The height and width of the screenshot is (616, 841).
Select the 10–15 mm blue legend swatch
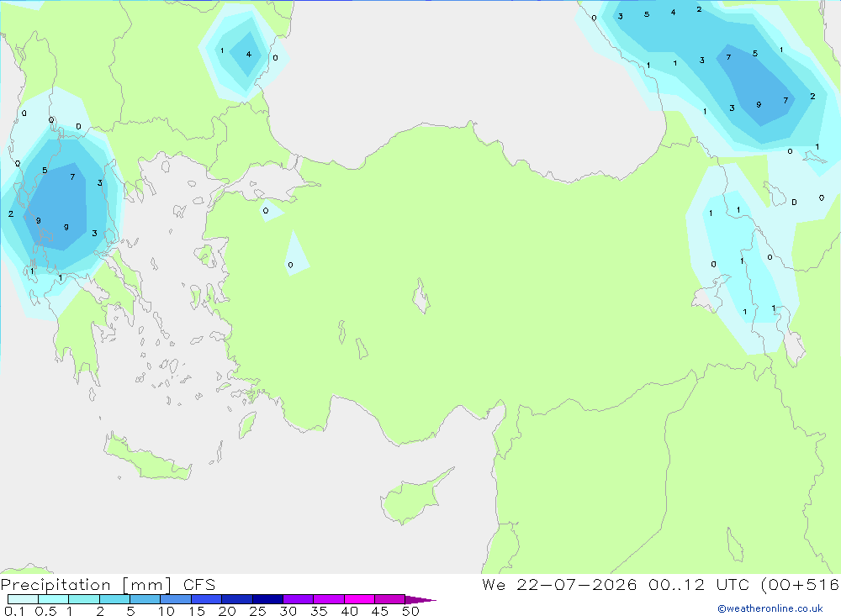click(176, 599)
